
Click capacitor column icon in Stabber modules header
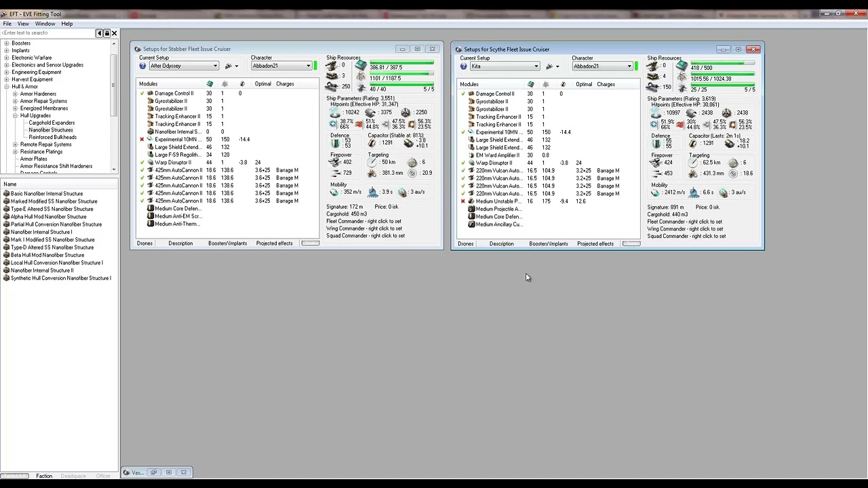(242, 84)
